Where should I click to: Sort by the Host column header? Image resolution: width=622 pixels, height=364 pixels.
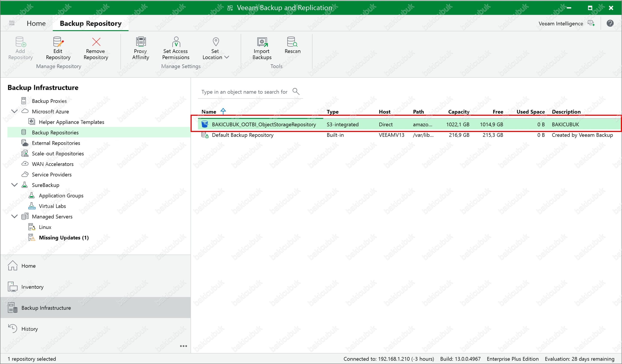coord(385,112)
